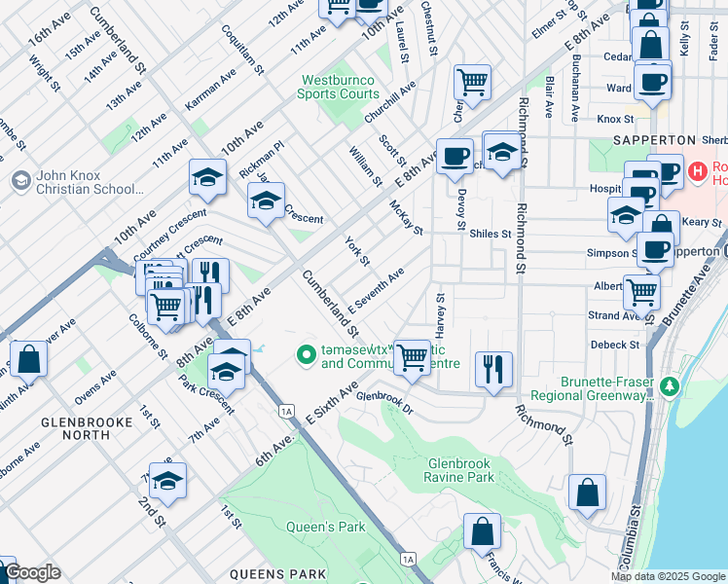Open the coffee cup marker beside Devoy St
This screenshot has width=728, height=584.
pos(455,158)
